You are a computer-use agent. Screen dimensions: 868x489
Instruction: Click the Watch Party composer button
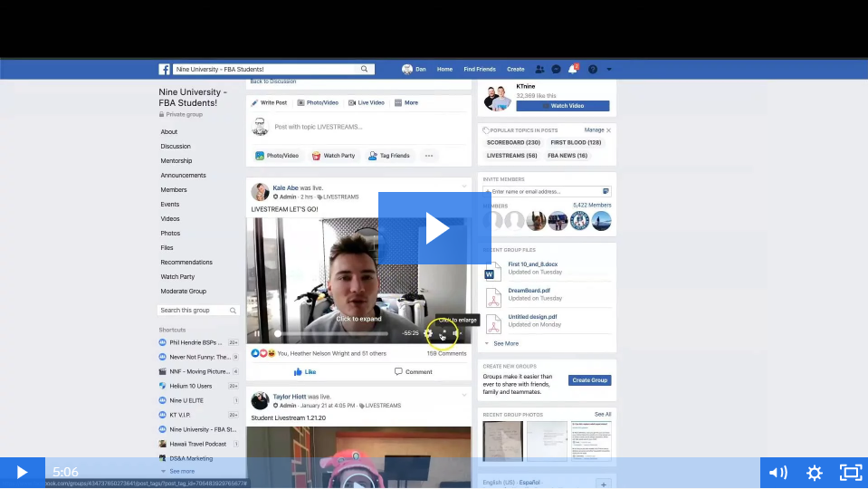coord(333,156)
